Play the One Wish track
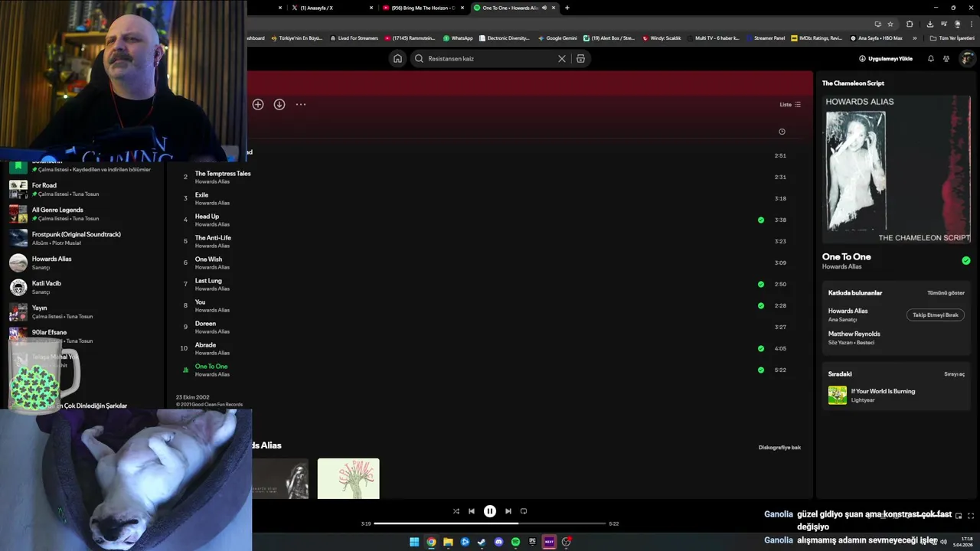The image size is (980, 551). pos(208,259)
